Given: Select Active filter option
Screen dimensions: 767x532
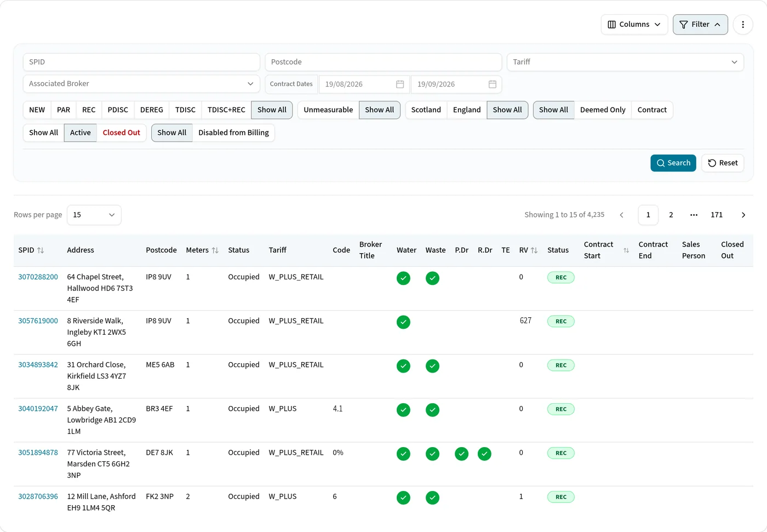Looking at the screenshot, I should pyautogui.click(x=81, y=133).
